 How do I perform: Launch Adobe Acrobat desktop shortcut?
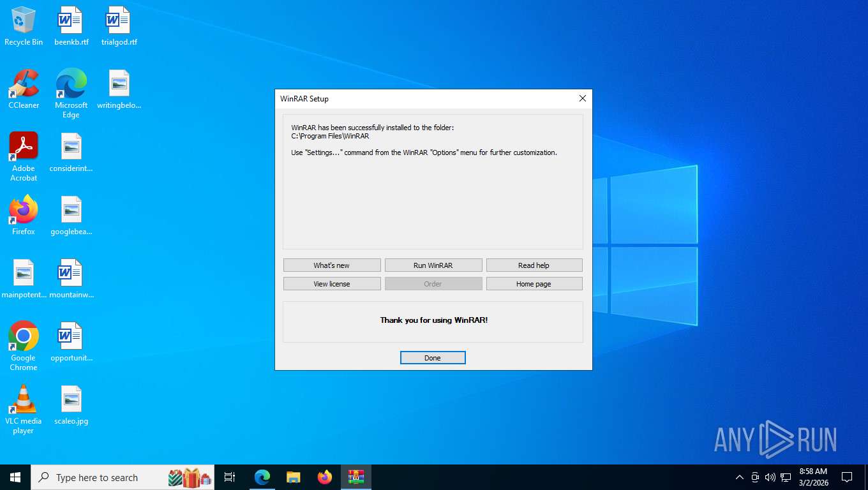pyautogui.click(x=24, y=157)
